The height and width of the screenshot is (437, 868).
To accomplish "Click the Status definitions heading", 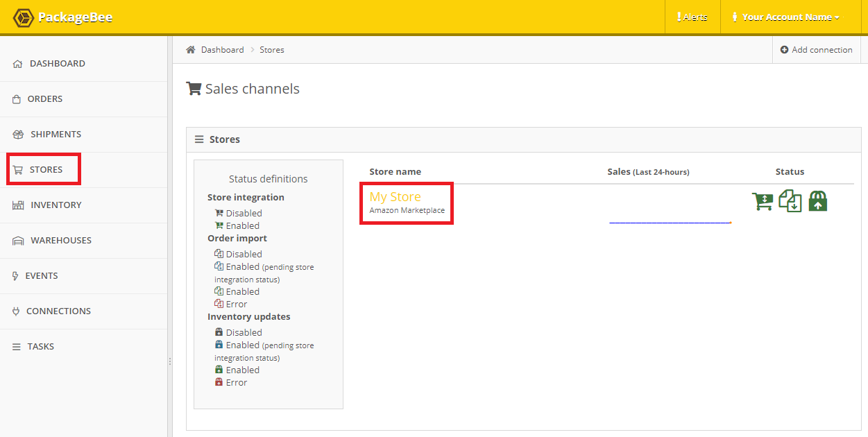I will pyautogui.click(x=269, y=179).
